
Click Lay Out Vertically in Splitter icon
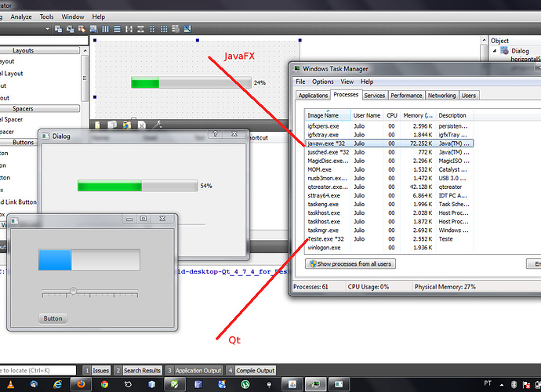coord(140,29)
